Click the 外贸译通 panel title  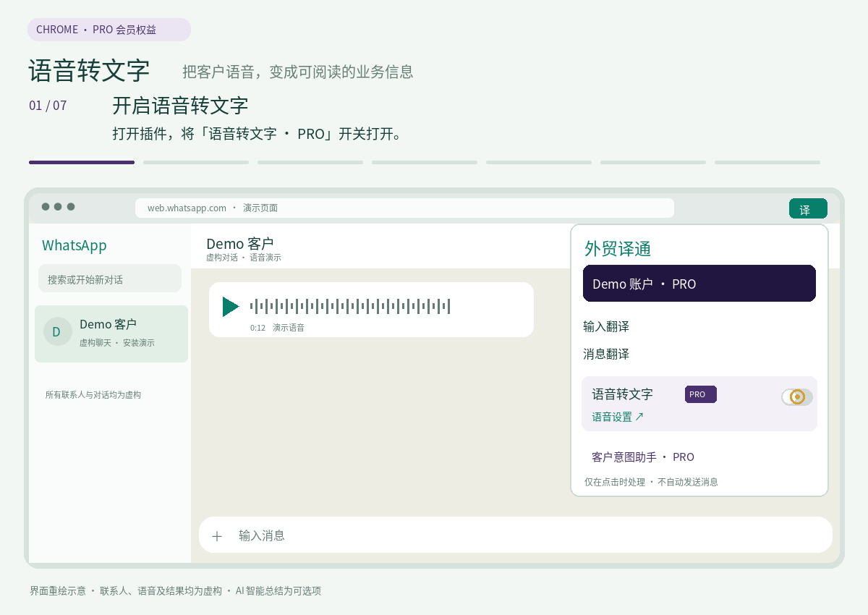(x=618, y=249)
